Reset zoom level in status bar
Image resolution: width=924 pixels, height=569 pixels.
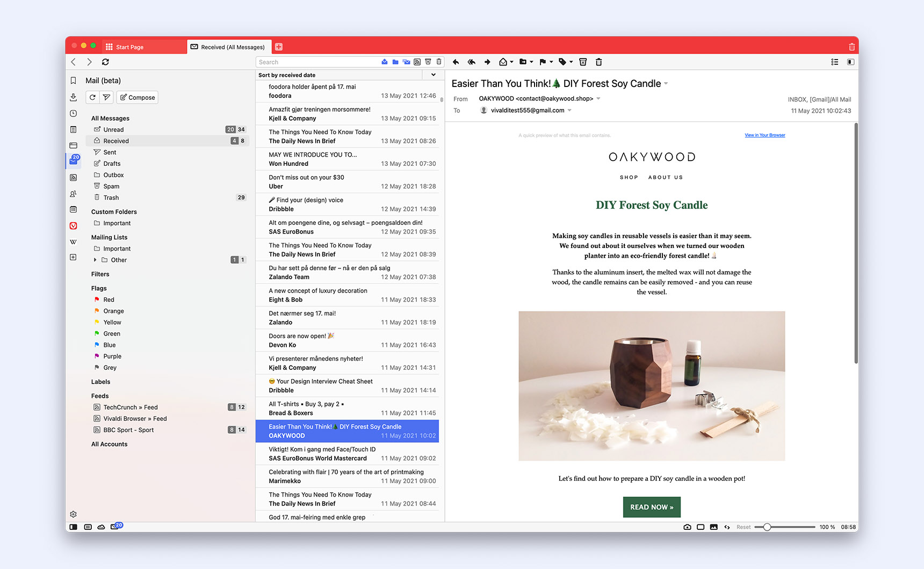click(x=743, y=527)
